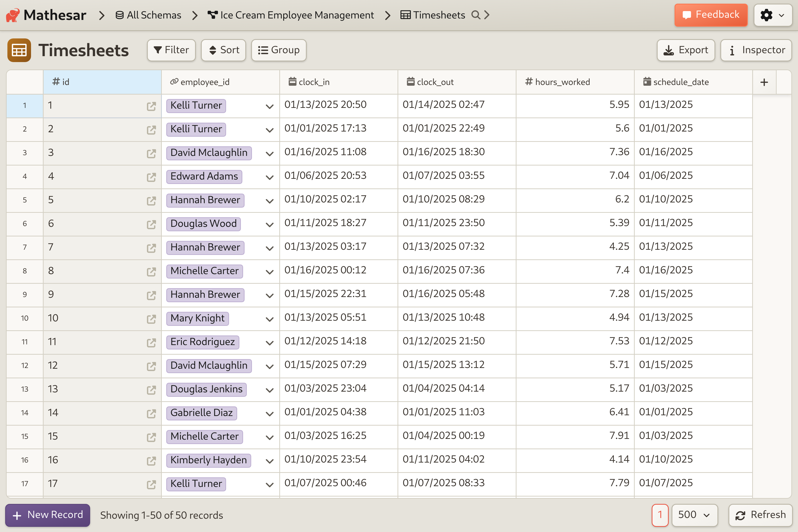Select the hours_worked column header
The height and width of the screenshot is (532, 798).
tap(575, 82)
